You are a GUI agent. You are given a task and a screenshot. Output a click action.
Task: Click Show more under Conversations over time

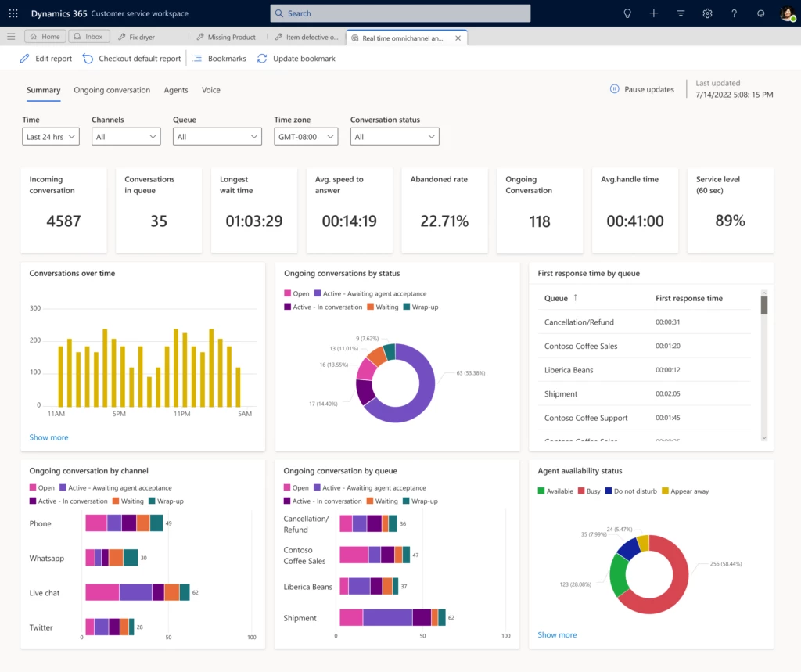(x=48, y=437)
